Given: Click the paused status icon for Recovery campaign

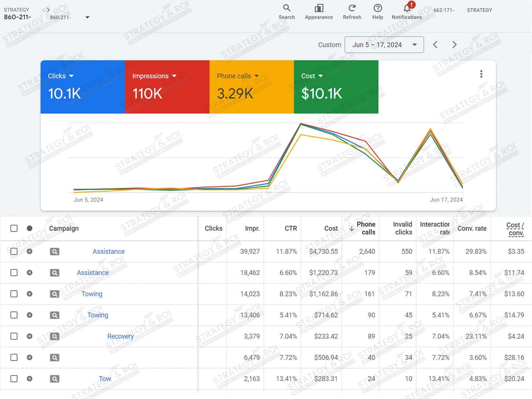Looking at the screenshot, I should click(30, 336).
